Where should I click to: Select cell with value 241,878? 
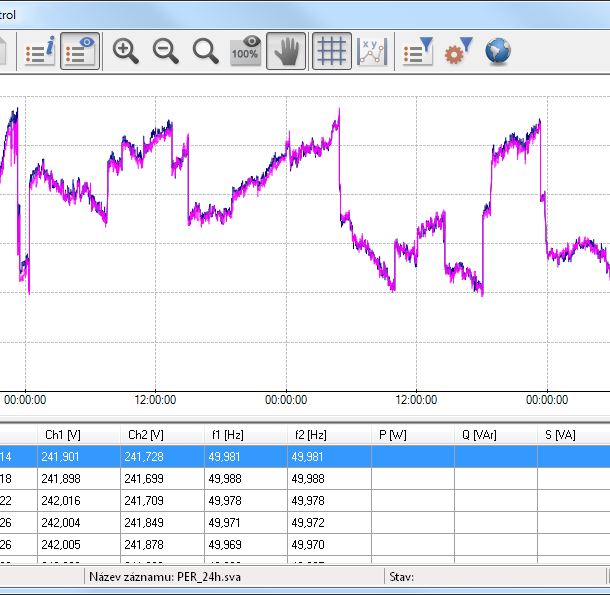(162, 544)
